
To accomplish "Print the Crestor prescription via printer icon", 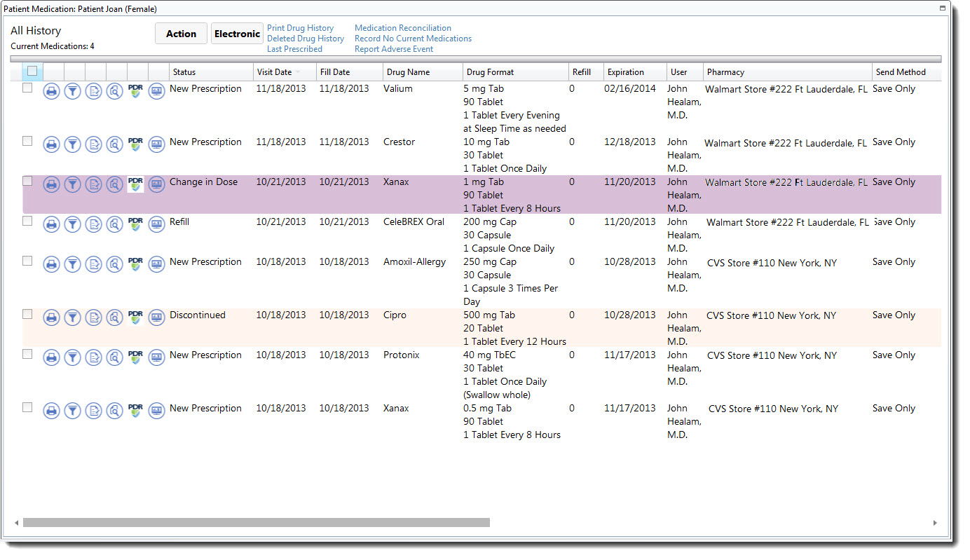I will 51,144.
